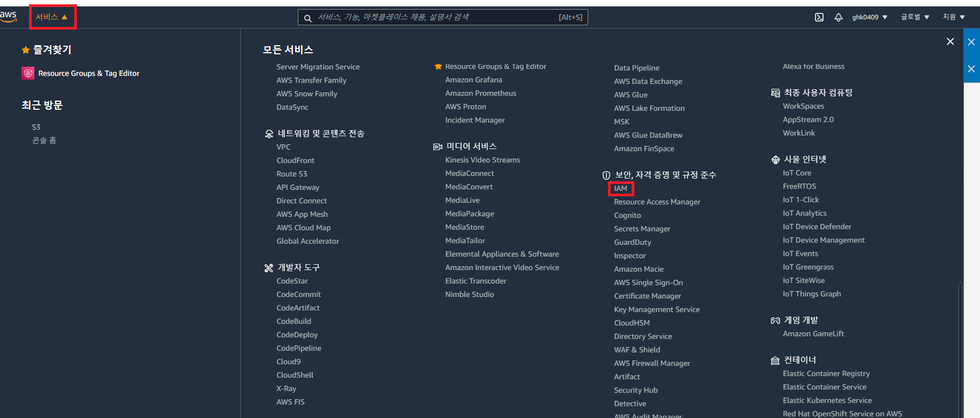Screen dimensions: 980x418
Task: Open 콘솔 홈 from recently visited
Action: [44, 140]
